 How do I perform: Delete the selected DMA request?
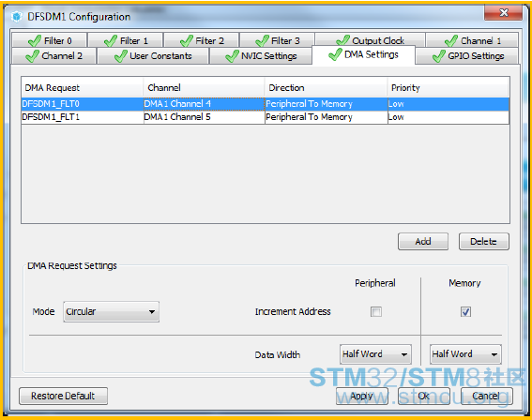click(484, 241)
